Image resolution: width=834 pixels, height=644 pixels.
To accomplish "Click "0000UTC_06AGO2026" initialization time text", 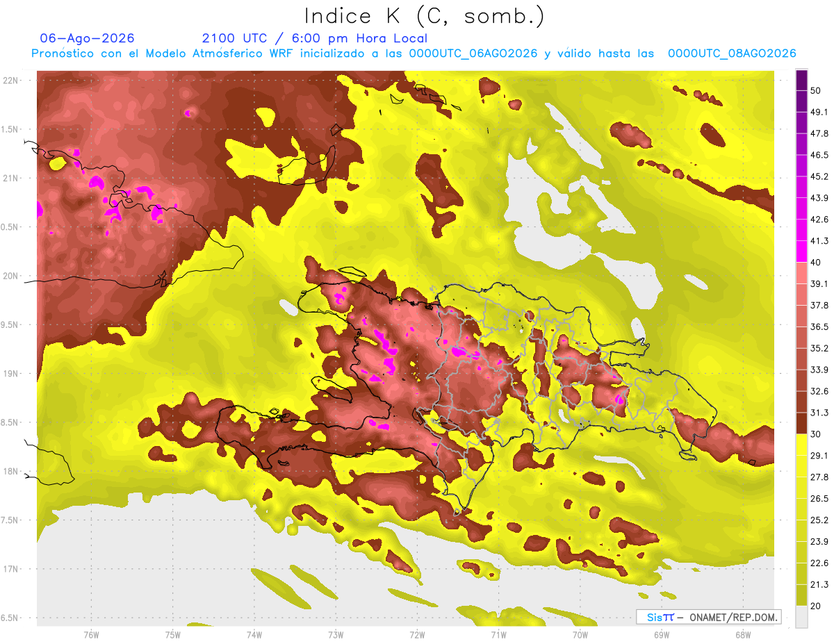I will pyautogui.click(x=474, y=53).
